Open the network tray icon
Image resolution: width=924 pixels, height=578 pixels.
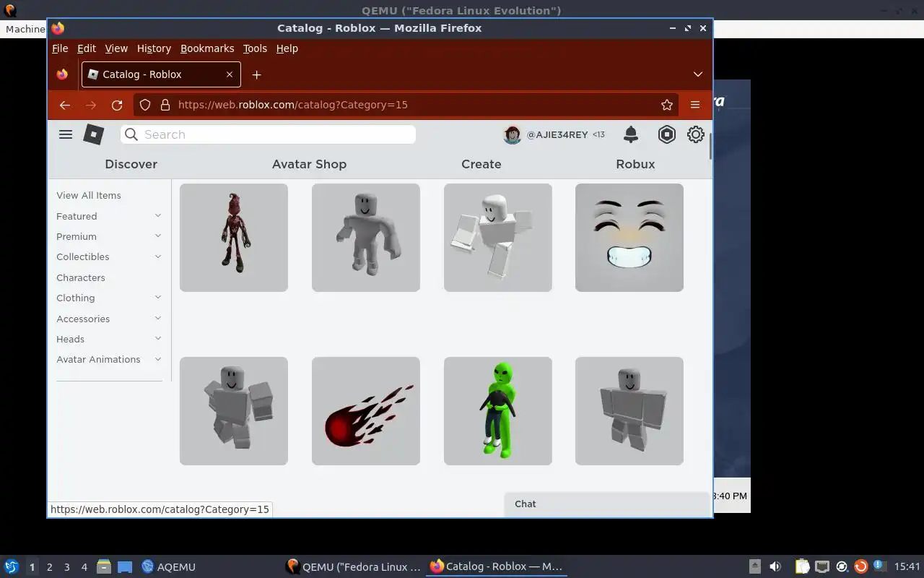pyautogui.click(x=822, y=566)
